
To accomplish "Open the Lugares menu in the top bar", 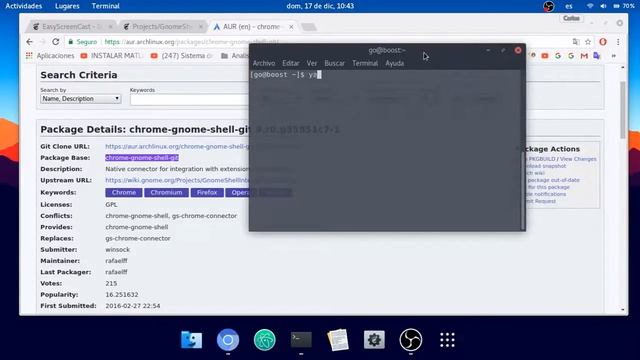I will [67, 6].
